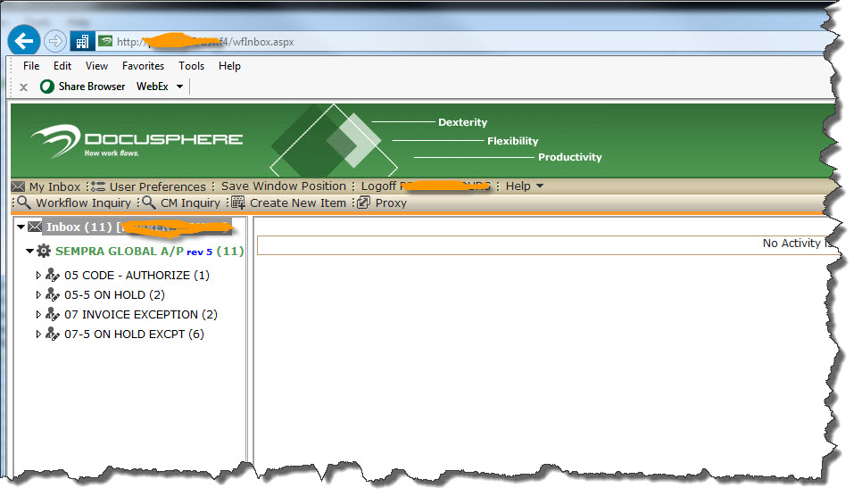Click the browser forward arrow button

click(55, 41)
